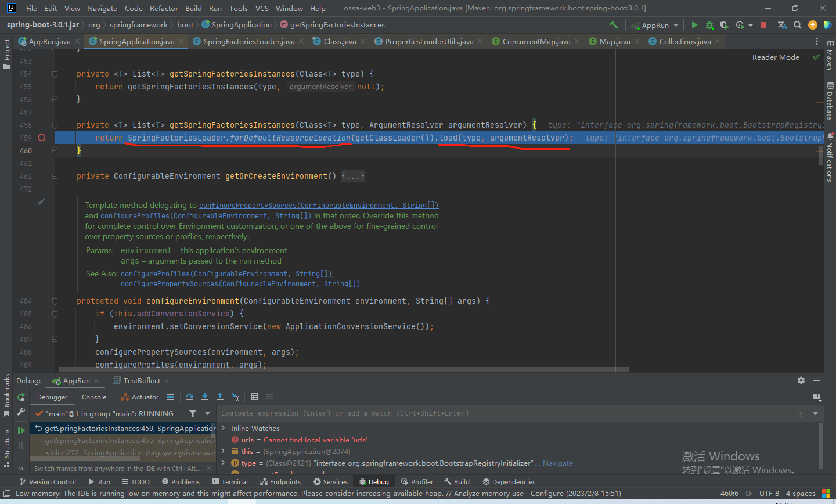
Task: Open Search Everywhere magnifier icon
Action: click(798, 25)
